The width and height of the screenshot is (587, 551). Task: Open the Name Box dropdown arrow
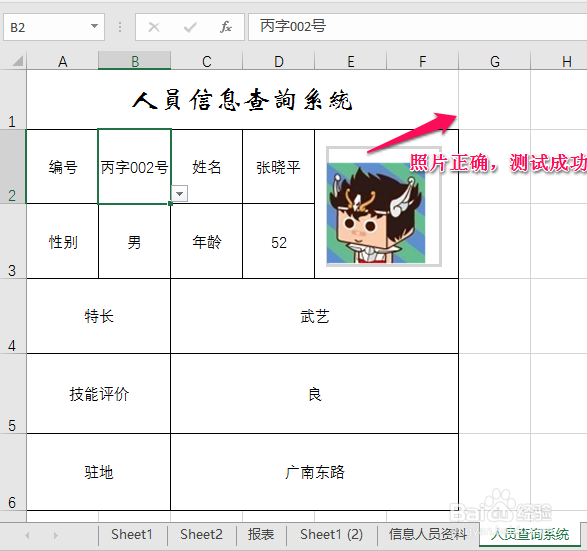94,26
